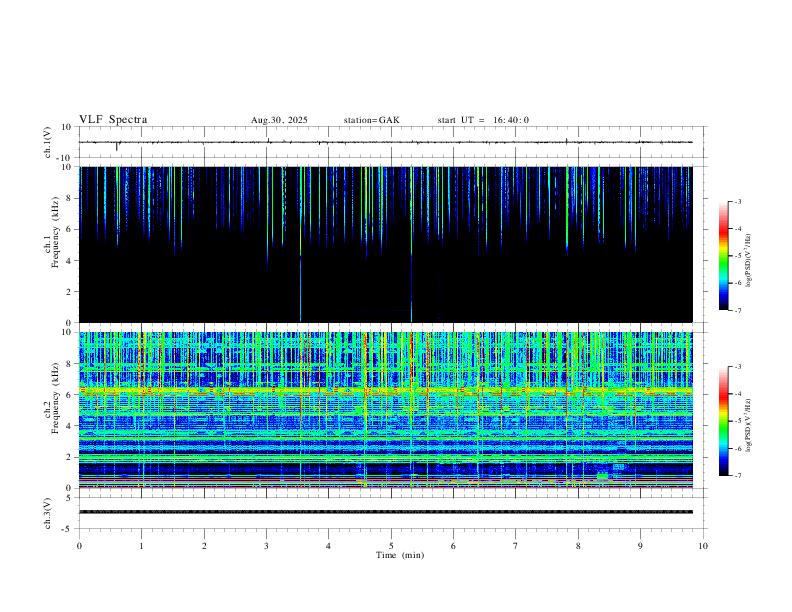This screenshot has width=792, height=612.
Task: Click the "-5" tick on the ch.3(V) axis
Action: [67, 529]
